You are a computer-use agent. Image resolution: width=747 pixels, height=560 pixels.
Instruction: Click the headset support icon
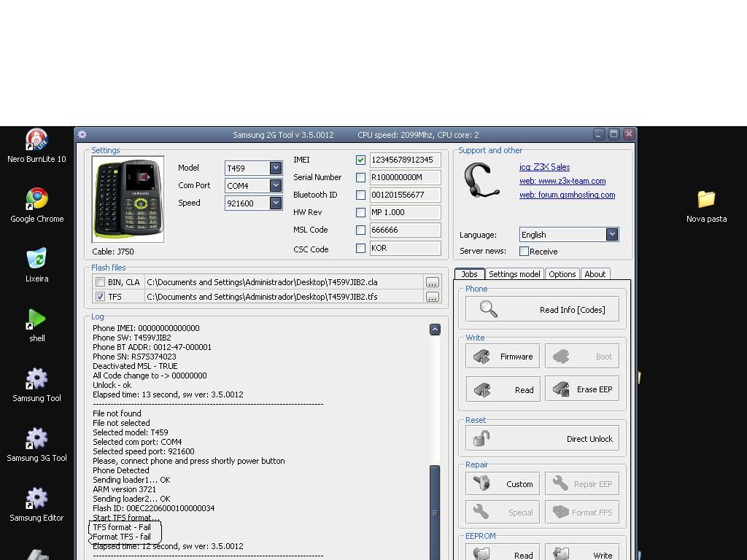coord(481,180)
